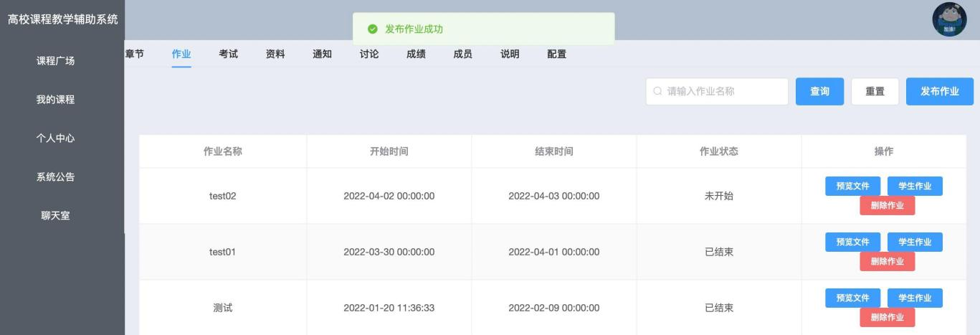Screen dimensions: 980x335
Task: Select 系统公告 in the sidebar
Action: click(56, 177)
